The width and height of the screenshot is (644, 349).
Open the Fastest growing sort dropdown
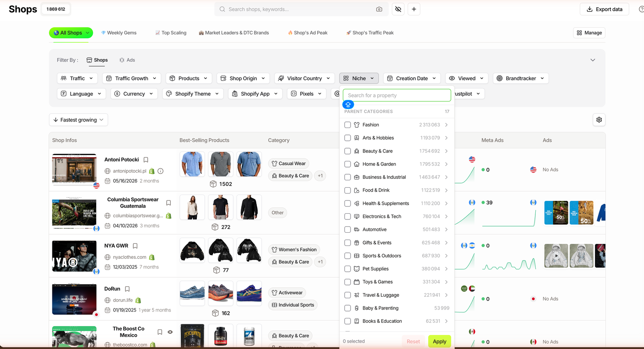[78, 120]
